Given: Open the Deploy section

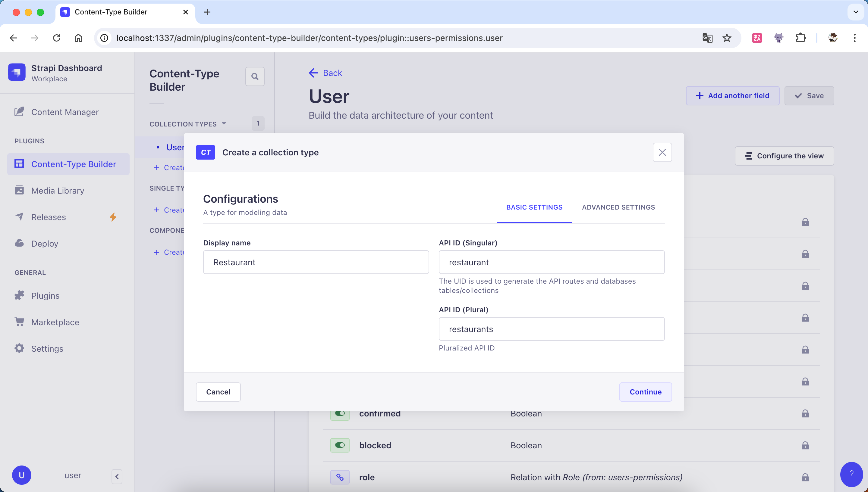Looking at the screenshot, I should (45, 243).
